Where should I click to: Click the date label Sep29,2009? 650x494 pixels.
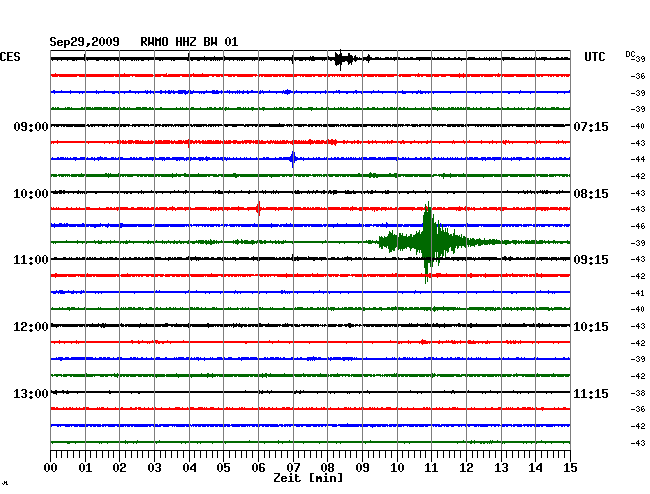(x=85, y=42)
